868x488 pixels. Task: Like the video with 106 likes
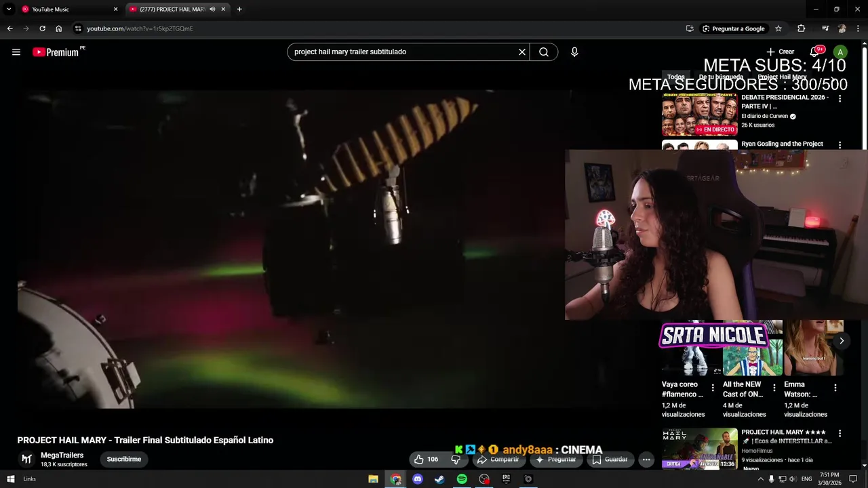[x=427, y=459]
